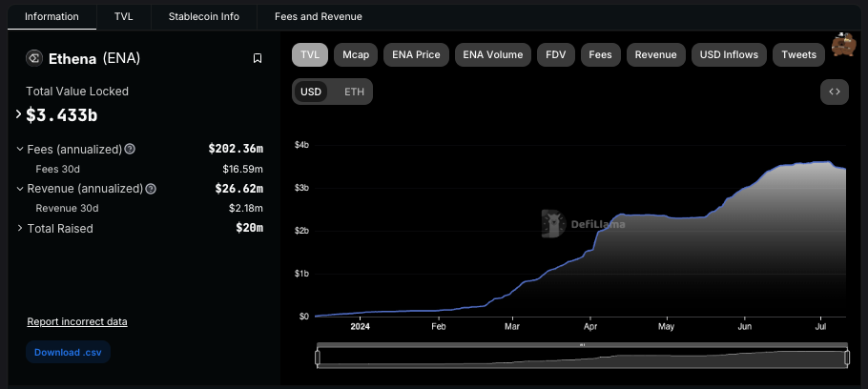Click the Fees 30d value $16.59m
The image size is (868, 389).
click(242, 169)
